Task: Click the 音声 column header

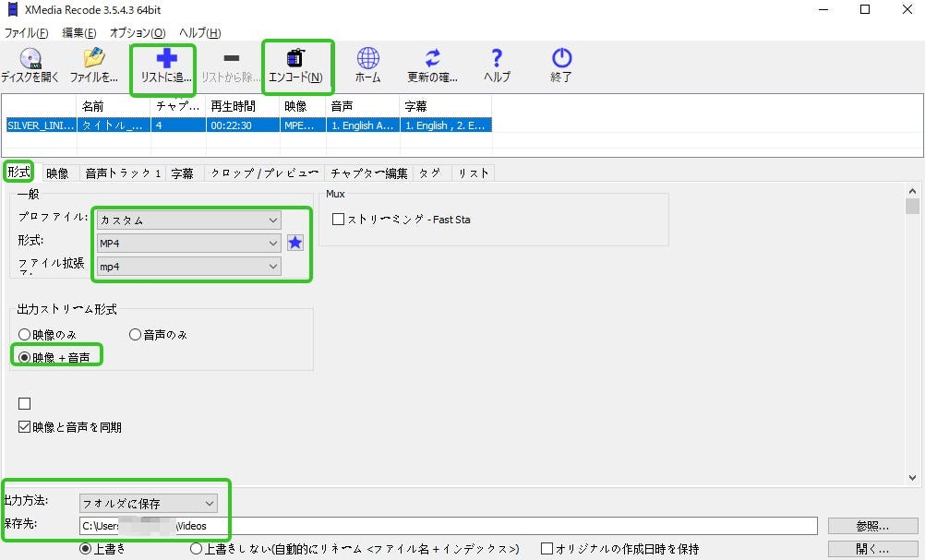Action: [x=362, y=106]
